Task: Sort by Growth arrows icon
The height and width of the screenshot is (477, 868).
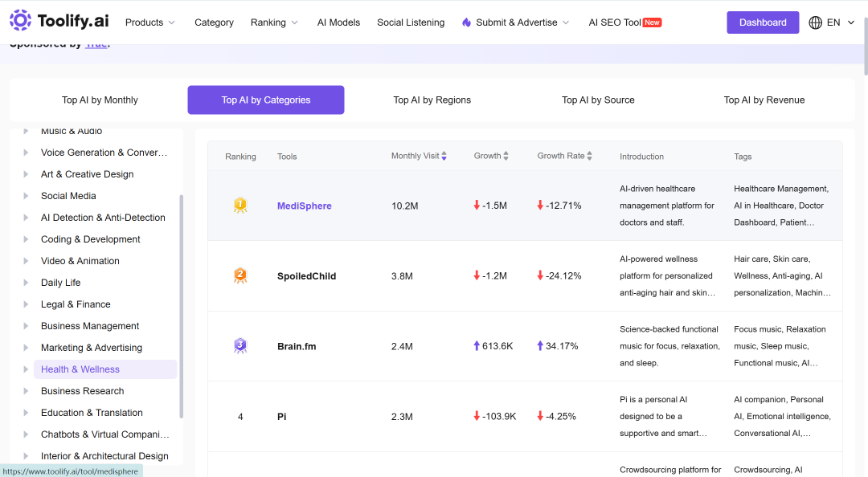Action: coord(506,156)
